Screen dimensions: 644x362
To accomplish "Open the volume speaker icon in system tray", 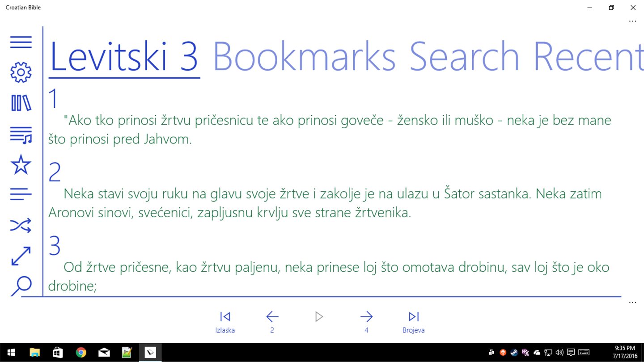I will [x=559, y=353].
